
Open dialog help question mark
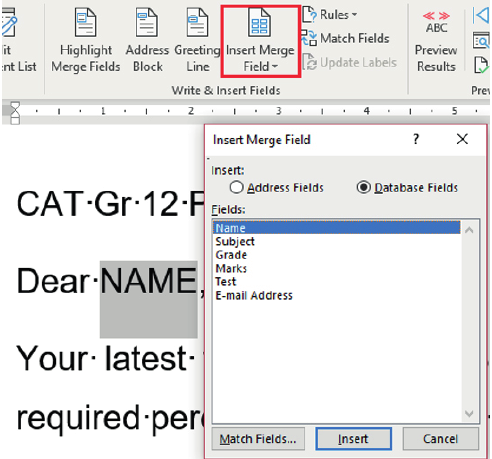(416, 139)
